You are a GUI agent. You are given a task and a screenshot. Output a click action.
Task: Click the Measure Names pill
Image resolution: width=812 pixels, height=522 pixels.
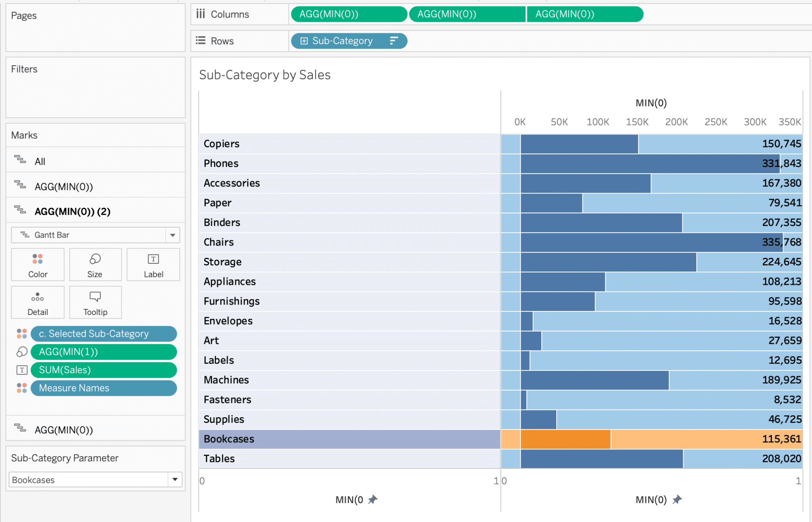pos(103,388)
